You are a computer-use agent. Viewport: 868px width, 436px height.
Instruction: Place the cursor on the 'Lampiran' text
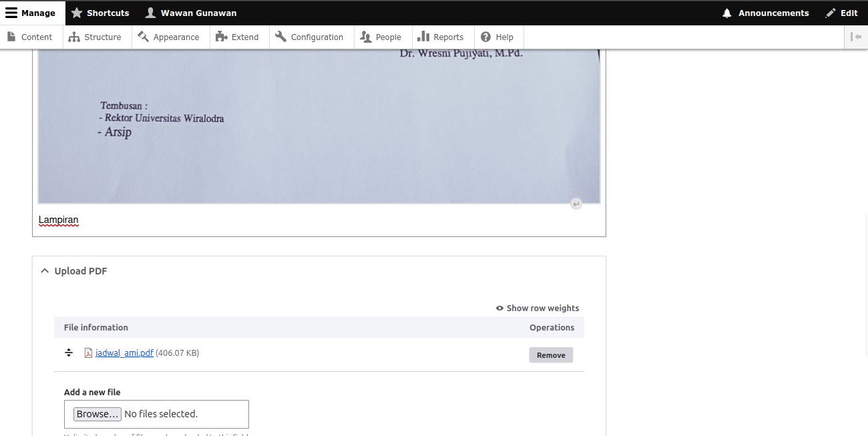click(59, 220)
